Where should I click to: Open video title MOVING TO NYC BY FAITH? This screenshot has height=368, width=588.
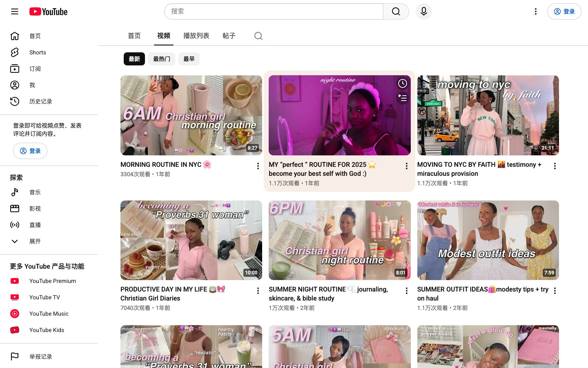479,169
